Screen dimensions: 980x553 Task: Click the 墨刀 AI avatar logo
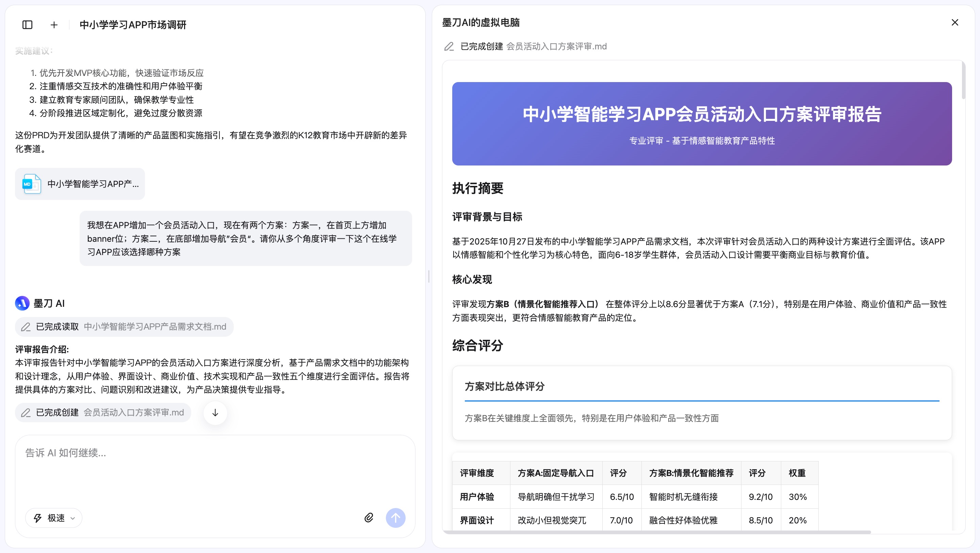(x=22, y=303)
